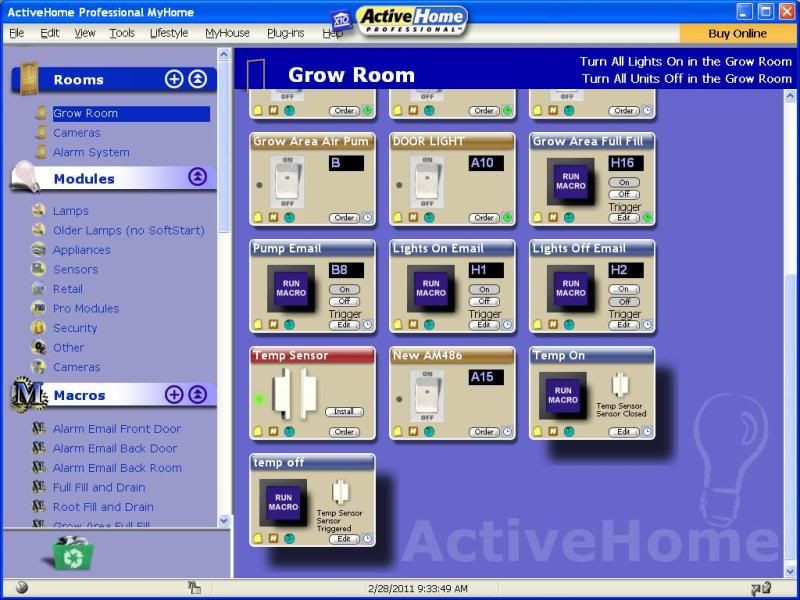This screenshot has height=600, width=800.
Task: Run the Grow Area Full Fill macro
Action: [571, 182]
